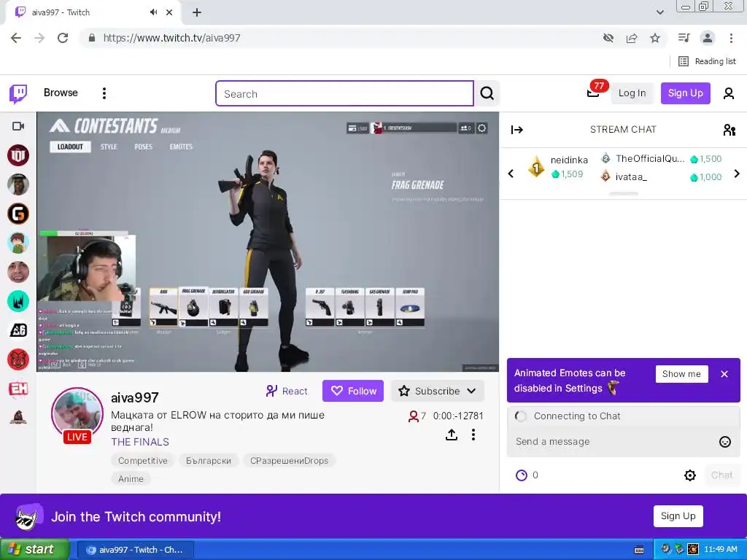Mute the aiva997 tab audio icon
The height and width of the screenshot is (560, 747).
pyautogui.click(x=153, y=12)
